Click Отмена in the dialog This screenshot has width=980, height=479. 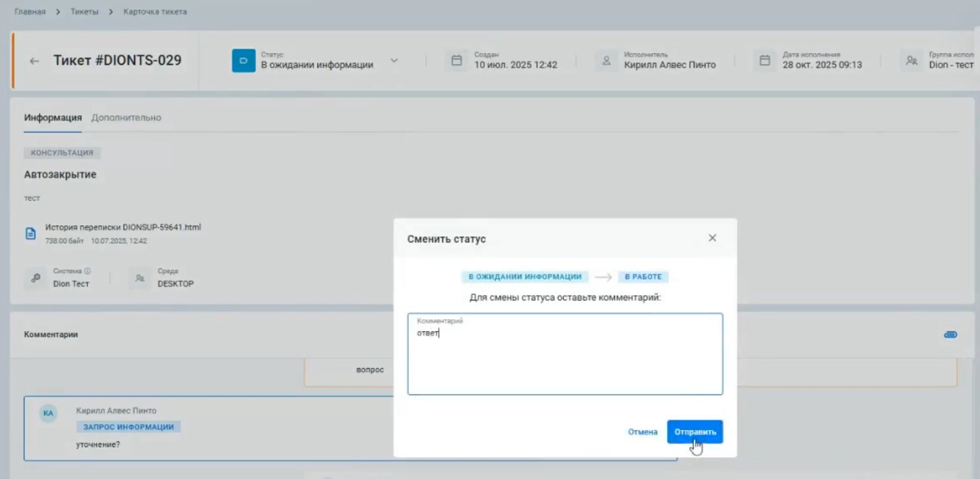pyautogui.click(x=642, y=432)
